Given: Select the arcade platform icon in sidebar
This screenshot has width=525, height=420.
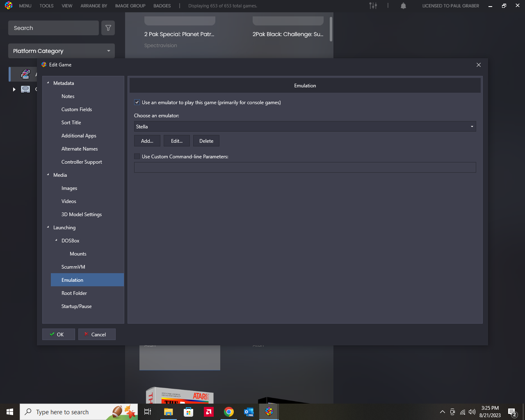Looking at the screenshot, I should 25,74.
